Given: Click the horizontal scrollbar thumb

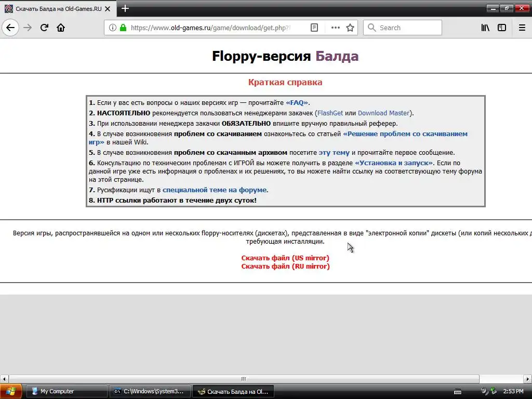Looking at the screenshot, I should pyautogui.click(x=244, y=379).
